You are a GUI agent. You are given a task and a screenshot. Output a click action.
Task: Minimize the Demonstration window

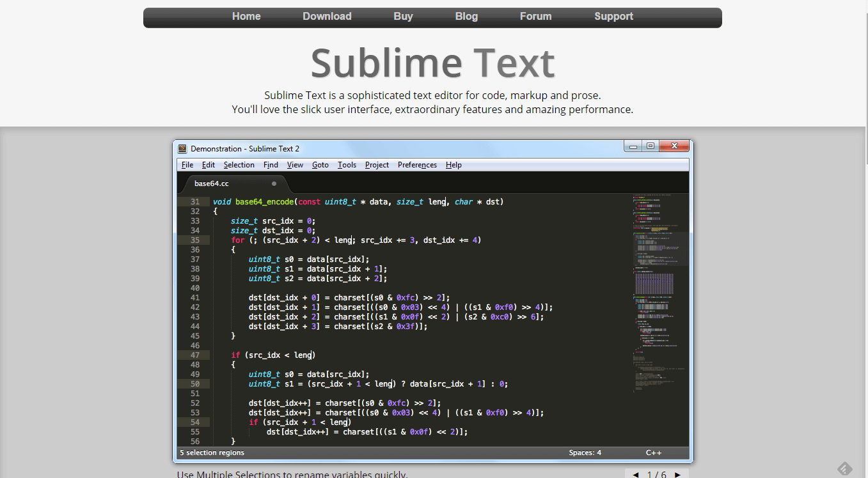pyautogui.click(x=633, y=146)
